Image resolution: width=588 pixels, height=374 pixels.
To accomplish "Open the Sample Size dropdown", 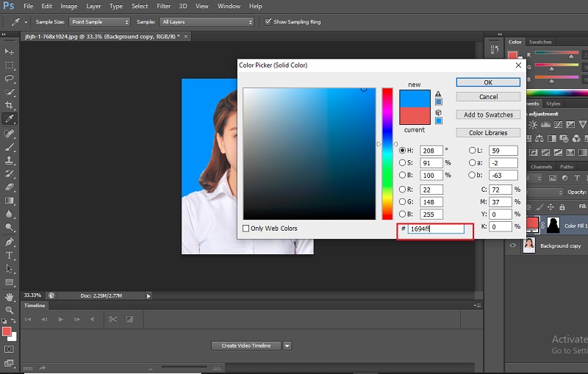I will click(99, 22).
